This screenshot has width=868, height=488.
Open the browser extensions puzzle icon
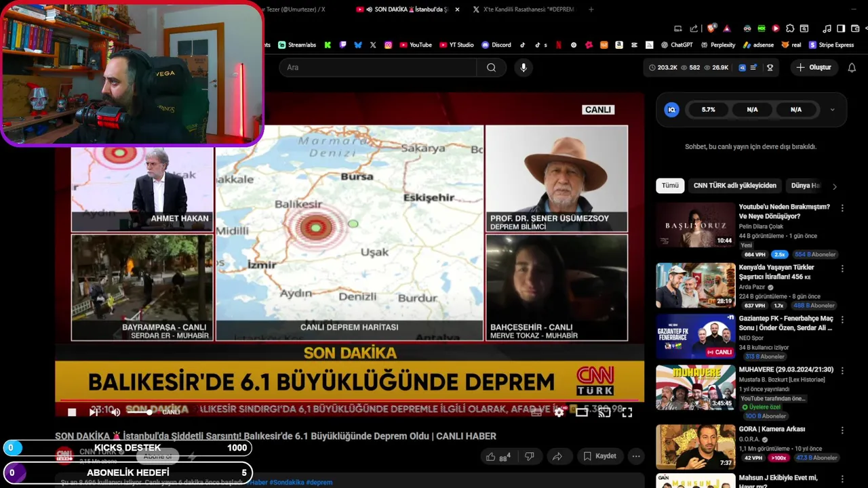pyautogui.click(x=789, y=28)
